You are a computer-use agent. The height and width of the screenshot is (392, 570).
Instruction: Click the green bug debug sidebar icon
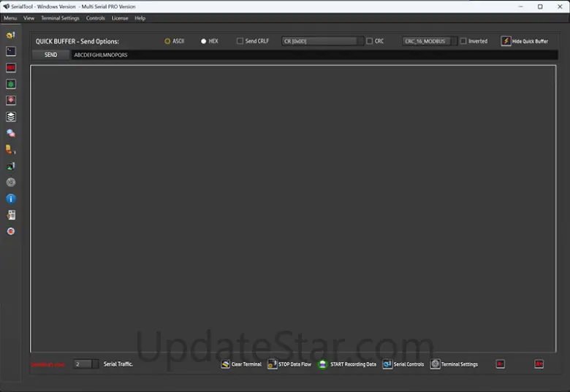click(11, 84)
